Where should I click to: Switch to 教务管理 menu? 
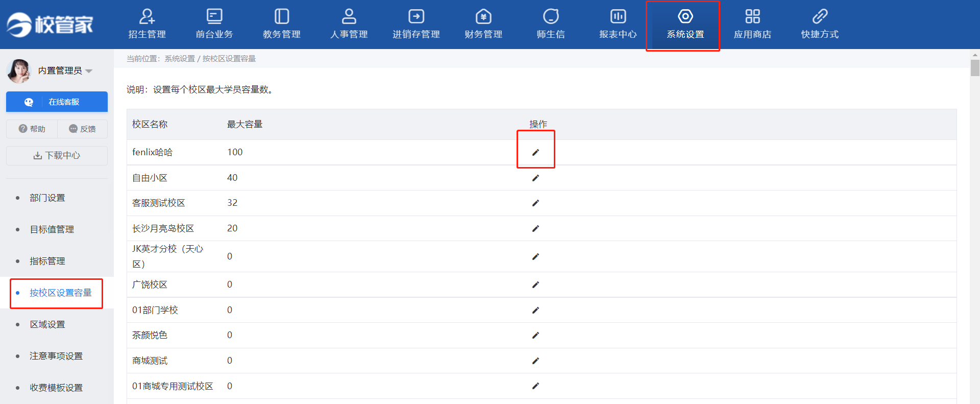281,24
